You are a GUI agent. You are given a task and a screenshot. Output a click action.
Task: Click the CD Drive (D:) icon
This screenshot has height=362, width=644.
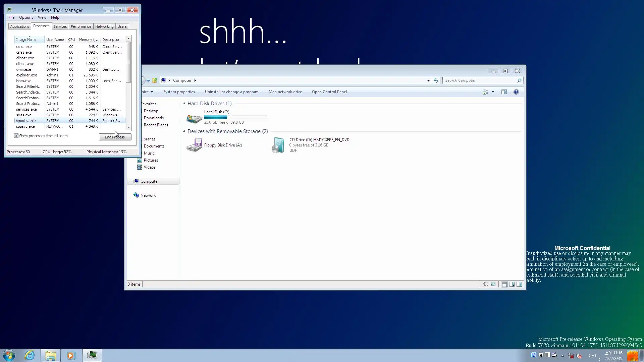[278, 145]
